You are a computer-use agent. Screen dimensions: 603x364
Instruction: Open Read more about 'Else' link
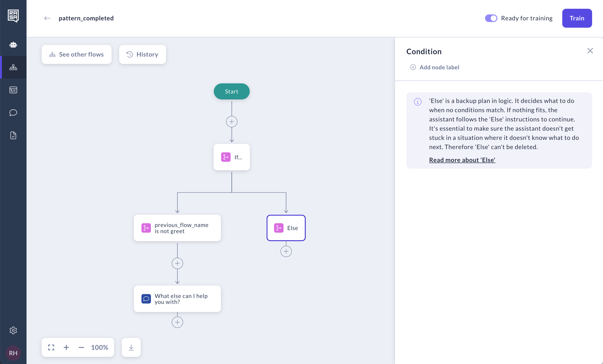462,160
